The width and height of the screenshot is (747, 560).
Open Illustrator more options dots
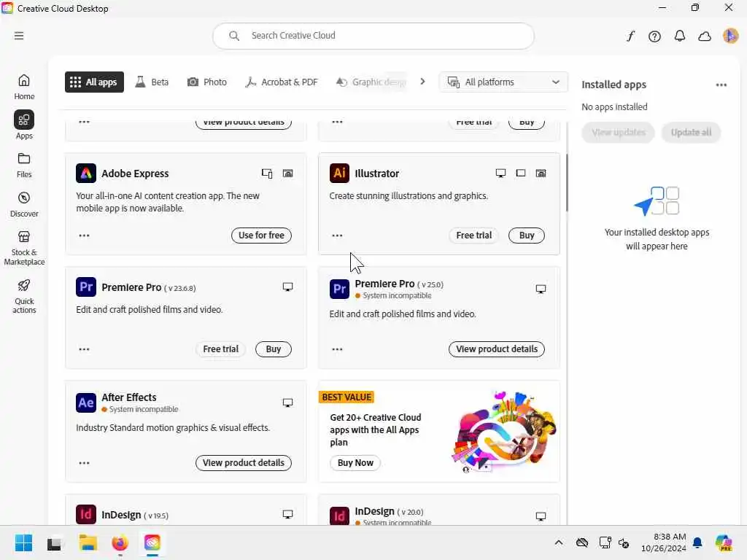[x=337, y=236]
